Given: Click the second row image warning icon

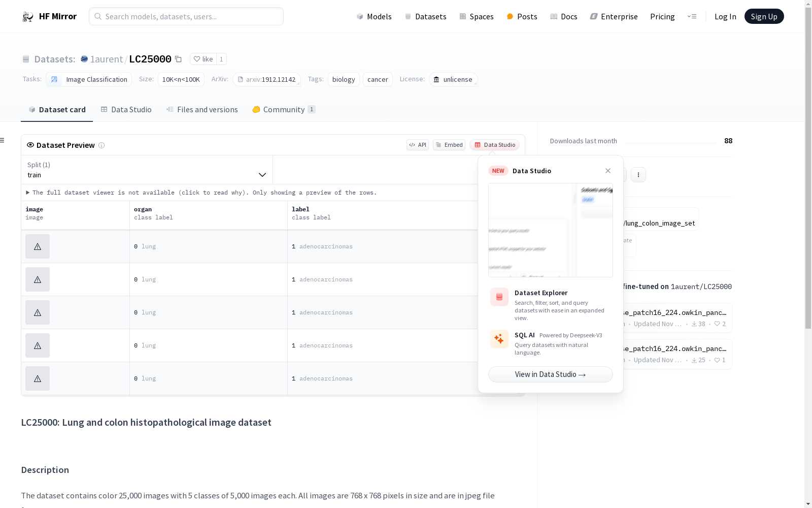Looking at the screenshot, I should 38,279.
